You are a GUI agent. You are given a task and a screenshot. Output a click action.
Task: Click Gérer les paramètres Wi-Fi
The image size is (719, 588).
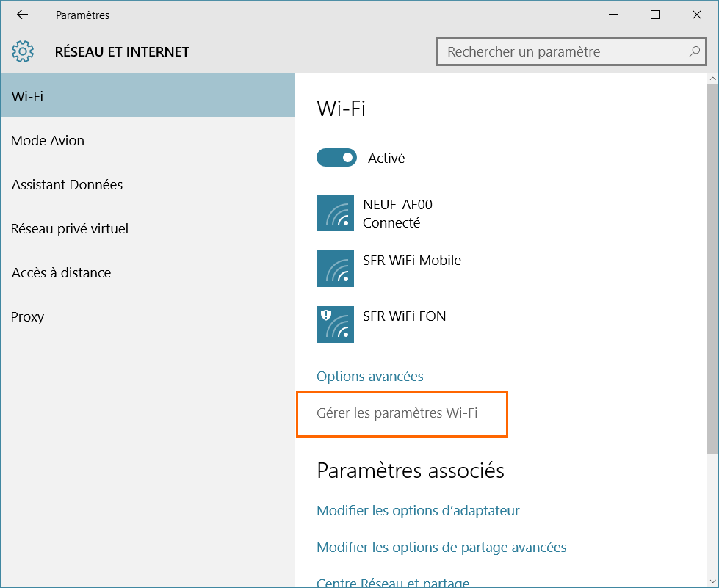(397, 413)
